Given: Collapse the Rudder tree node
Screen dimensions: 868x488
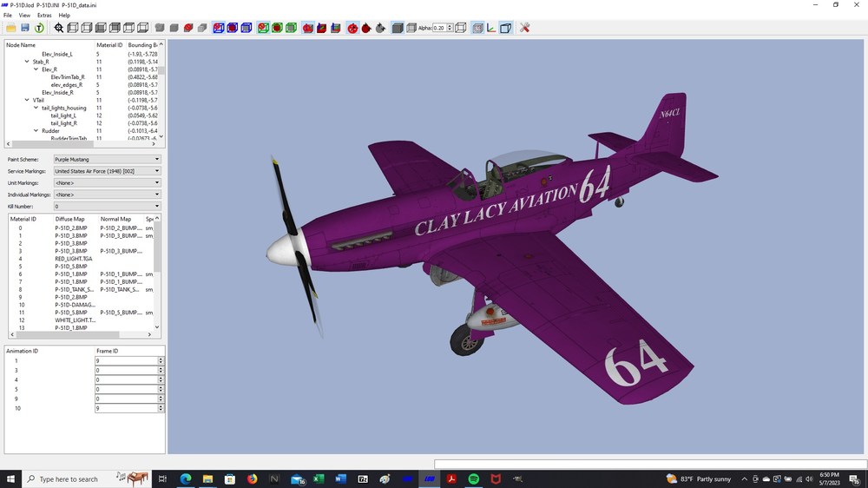Looking at the screenshot, I should tap(36, 131).
